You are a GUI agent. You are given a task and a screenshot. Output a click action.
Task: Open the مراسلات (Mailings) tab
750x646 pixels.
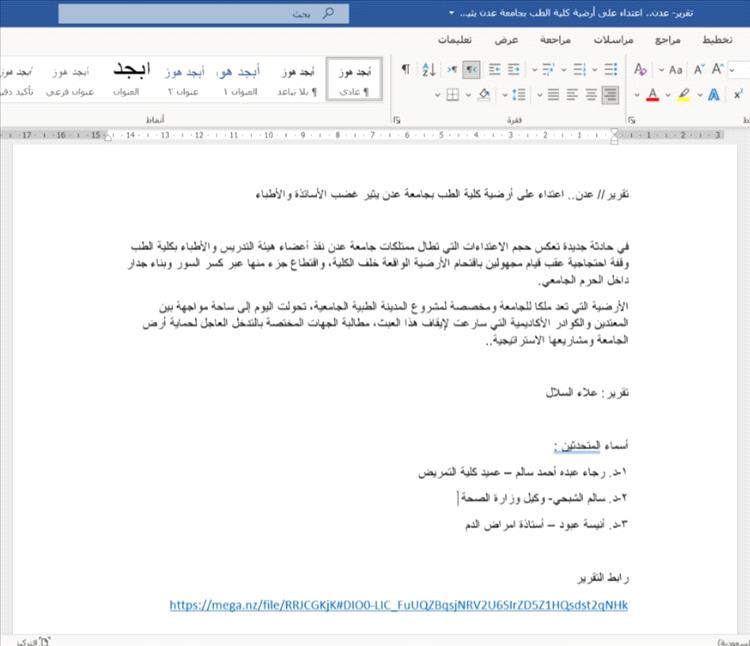click(x=613, y=40)
